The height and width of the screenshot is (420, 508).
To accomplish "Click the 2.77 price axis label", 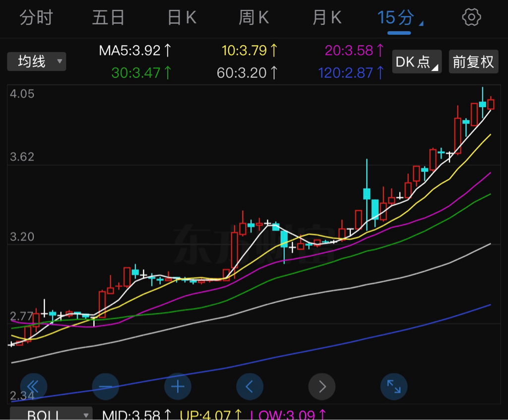I will coord(21,316).
